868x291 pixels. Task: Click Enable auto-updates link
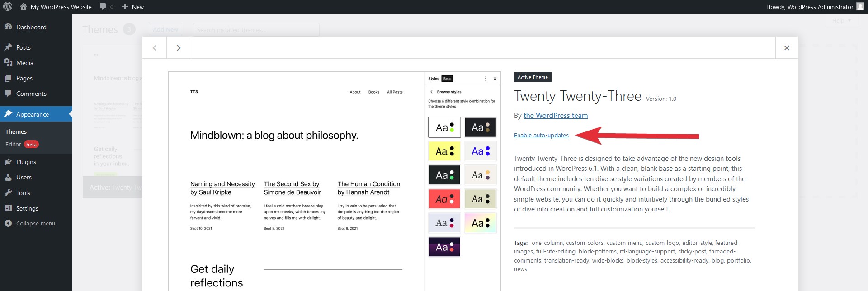pos(541,135)
